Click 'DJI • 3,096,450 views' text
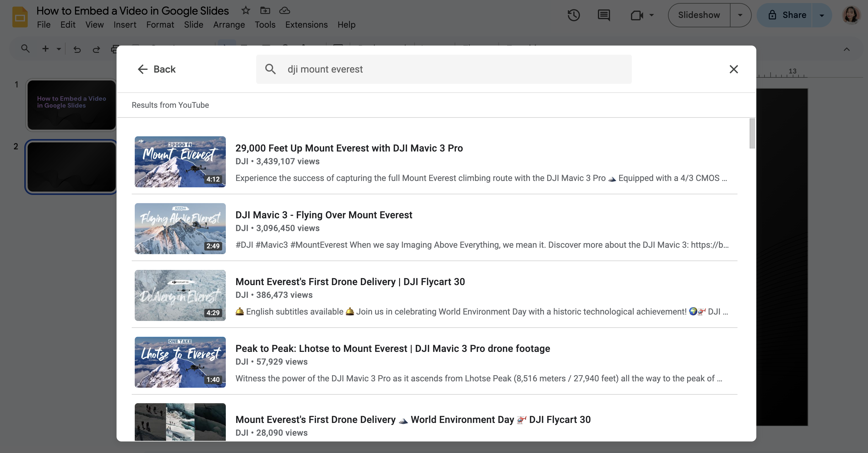868x453 pixels. coord(277,228)
